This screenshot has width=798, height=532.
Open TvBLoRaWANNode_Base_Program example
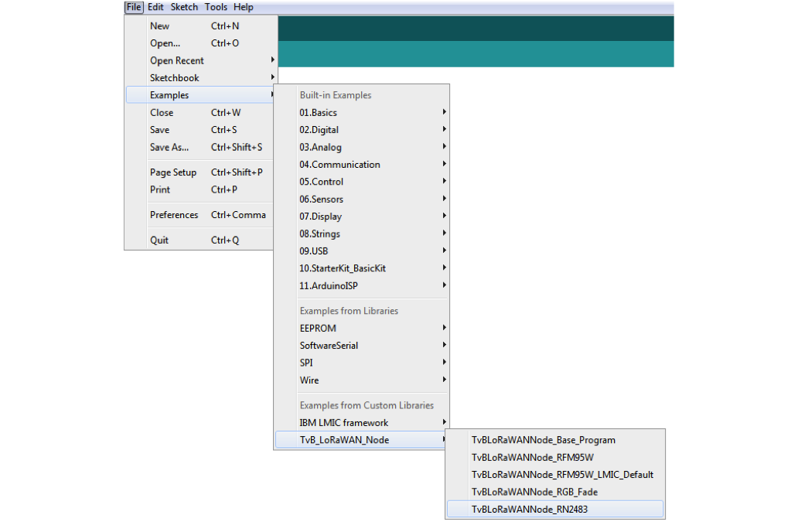pyautogui.click(x=543, y=440)
